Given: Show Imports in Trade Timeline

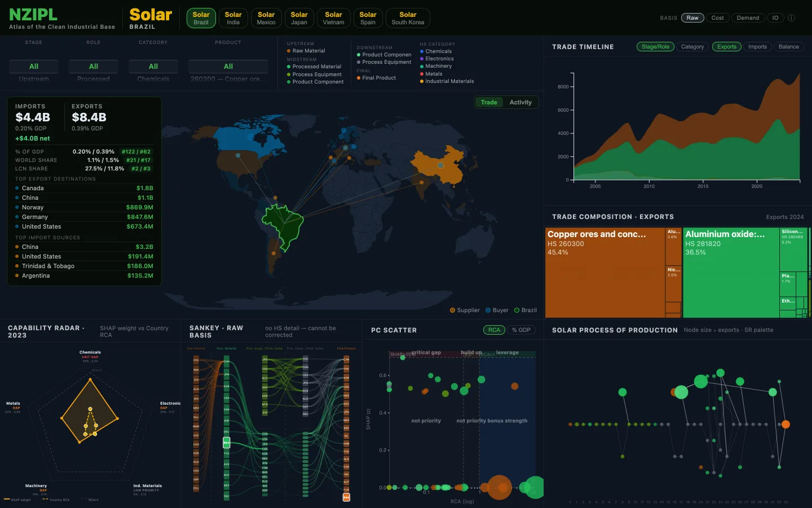Looking at the screenshot, I should pyautogui.click(x=757, y=47).
